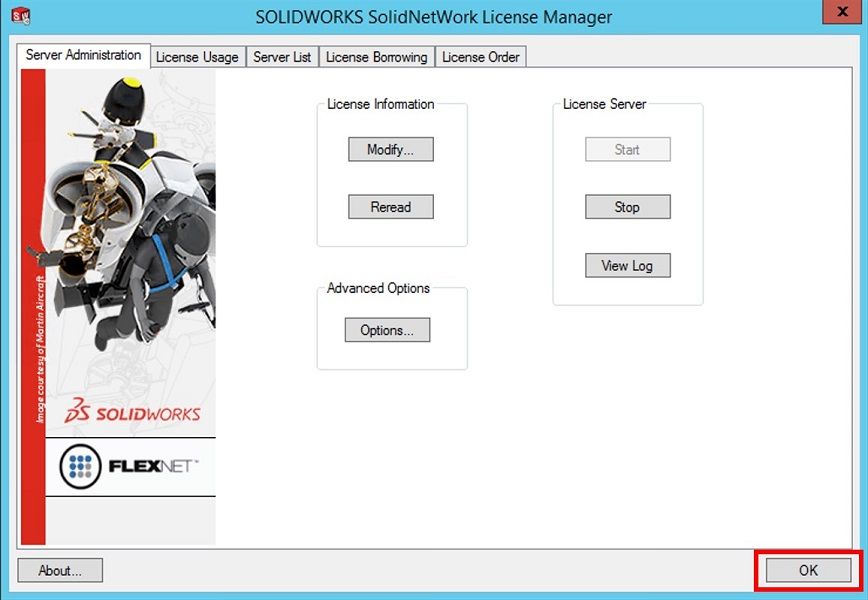
Task: Stop the license server
Action: pyautogui.click(x=627, y=207)
